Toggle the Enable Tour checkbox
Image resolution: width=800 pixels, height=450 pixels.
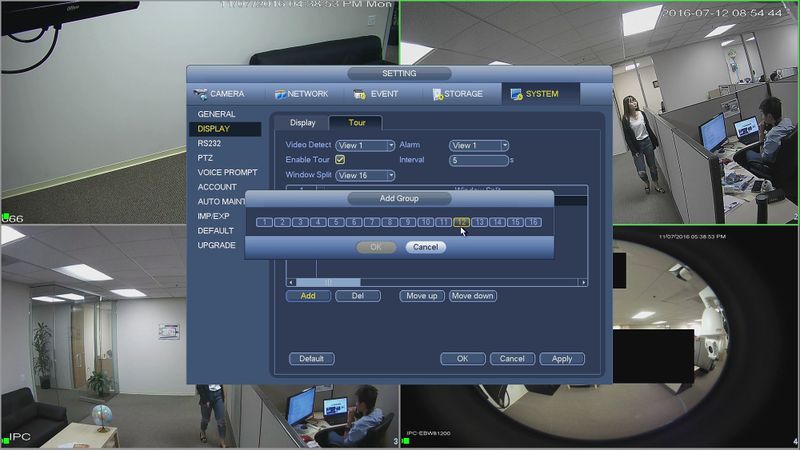[x=340, y=160]
